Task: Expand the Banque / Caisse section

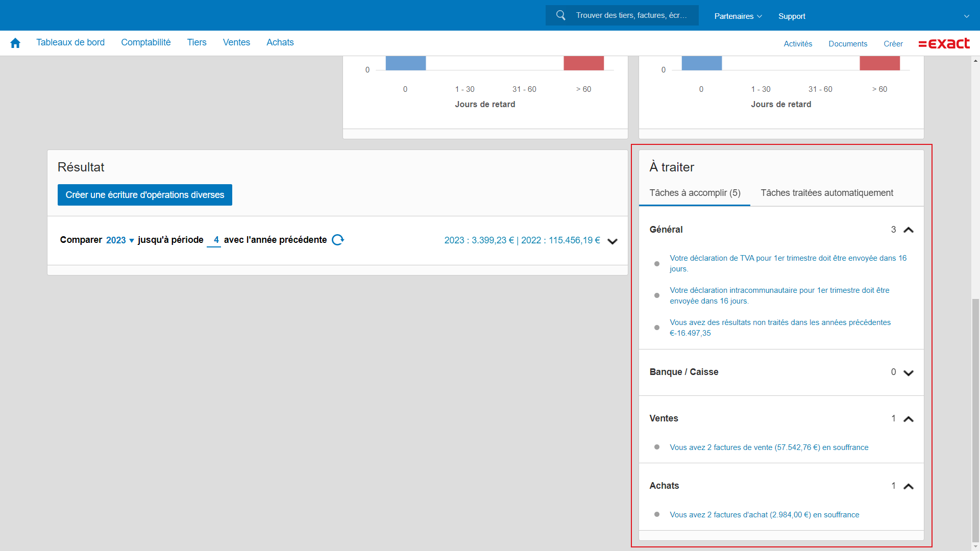Action: coord(908,373)
